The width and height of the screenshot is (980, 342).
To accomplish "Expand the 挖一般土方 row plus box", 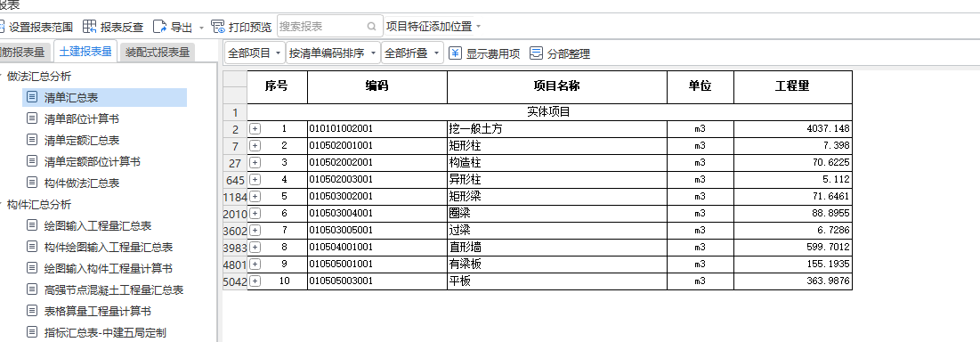I will click(255, 129).
